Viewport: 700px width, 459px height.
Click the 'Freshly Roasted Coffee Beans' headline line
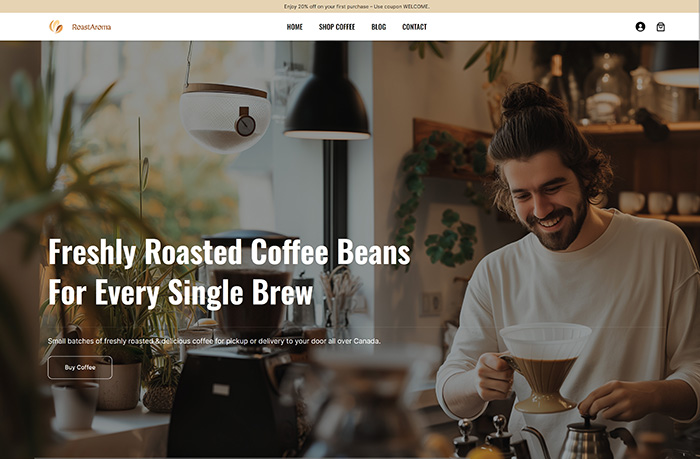229,252
